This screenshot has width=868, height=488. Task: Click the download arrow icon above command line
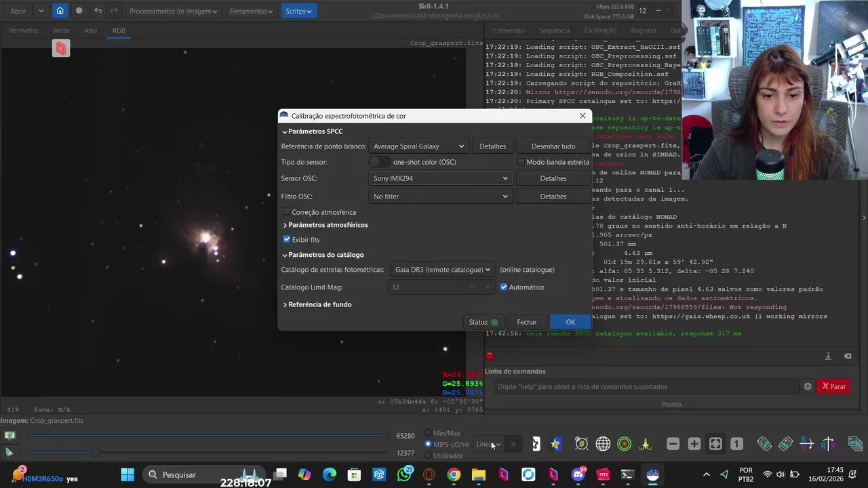[x=828, y=356]
